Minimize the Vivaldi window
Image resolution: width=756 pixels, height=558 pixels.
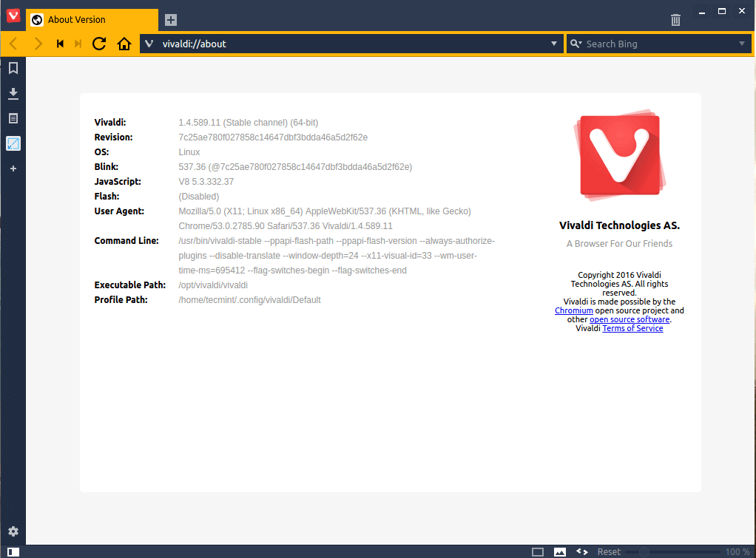coord(702,12)
